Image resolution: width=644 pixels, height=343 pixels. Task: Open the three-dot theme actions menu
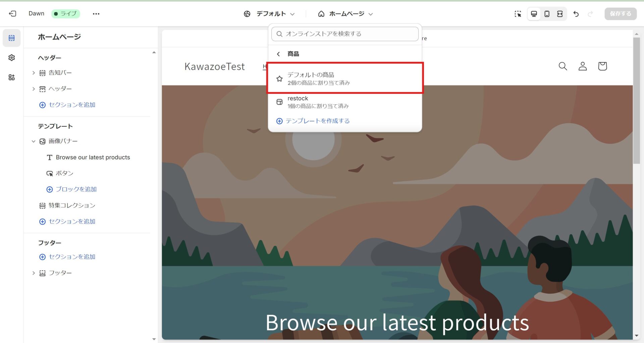click(x=96, y=14)
